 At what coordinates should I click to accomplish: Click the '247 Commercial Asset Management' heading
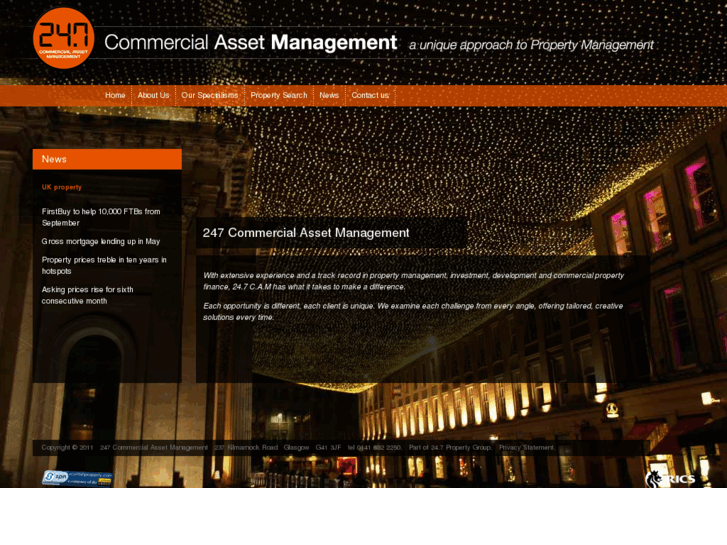[x=306, y=233]
